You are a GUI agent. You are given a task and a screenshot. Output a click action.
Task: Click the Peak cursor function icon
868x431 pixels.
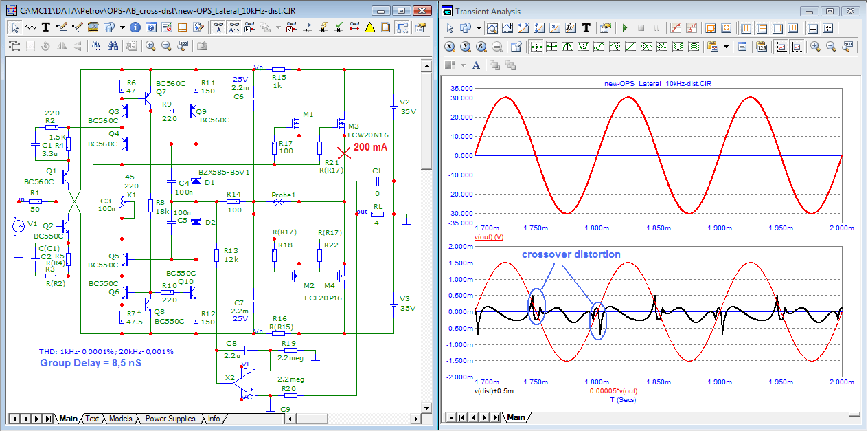click(x=567, y=47)
